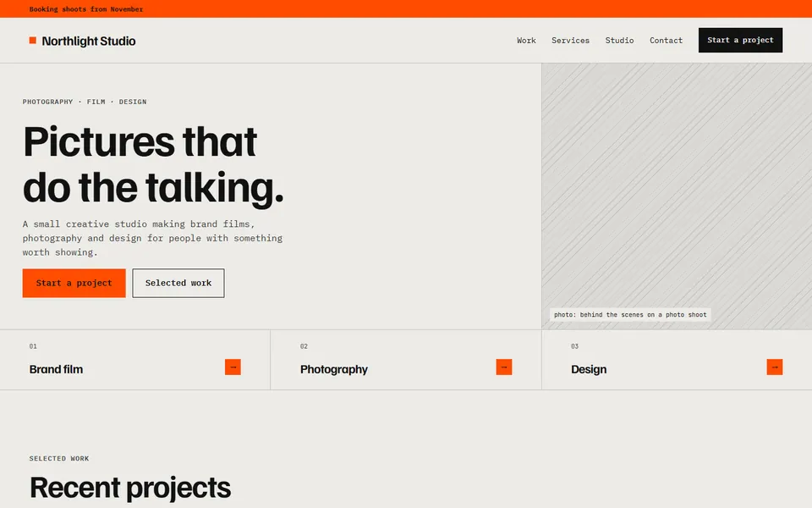
Task: Click the Northlight Studio brand name
Action: point(89,41)
